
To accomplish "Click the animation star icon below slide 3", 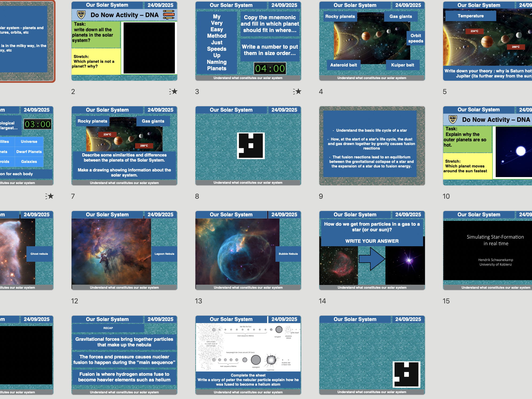I will 299,92.
